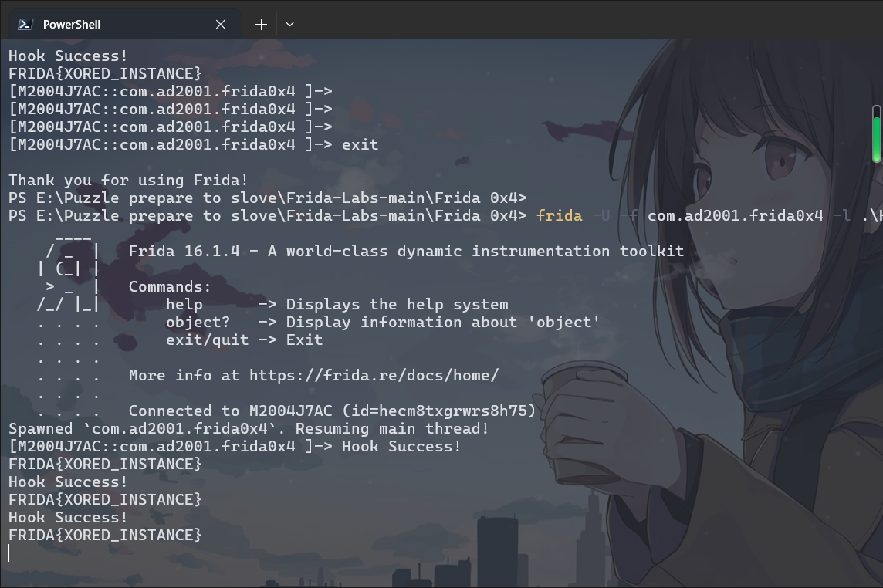This screenshot has height=588, width=883.
Task: Click 'com.ad2001.frida0x4' argument in the command
Action: (735, 216)
